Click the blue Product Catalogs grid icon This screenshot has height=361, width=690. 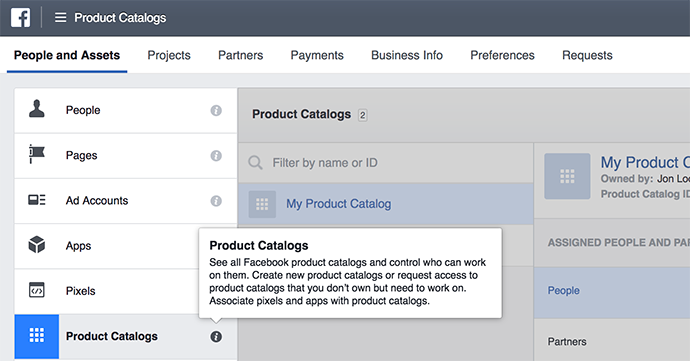[x=37, y=336]
